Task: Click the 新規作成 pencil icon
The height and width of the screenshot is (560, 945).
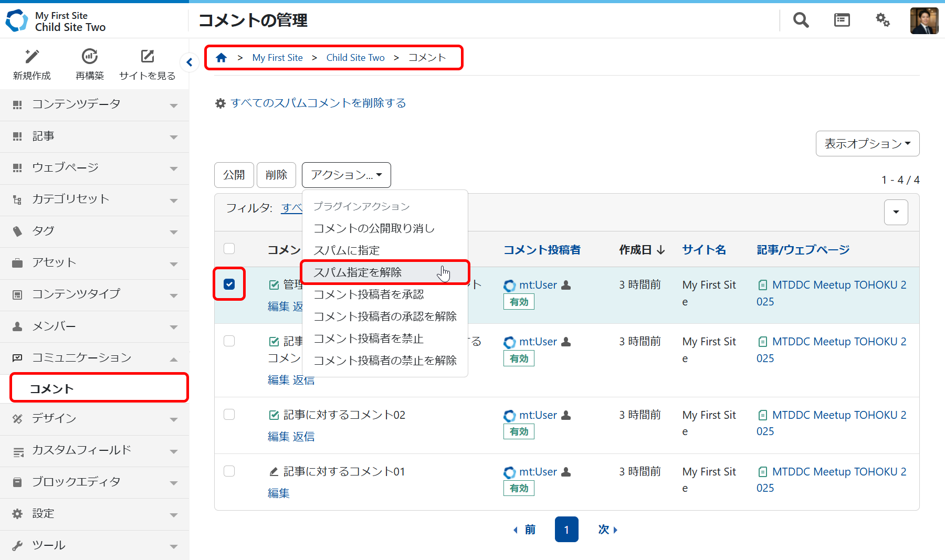Action: (32, 56)
